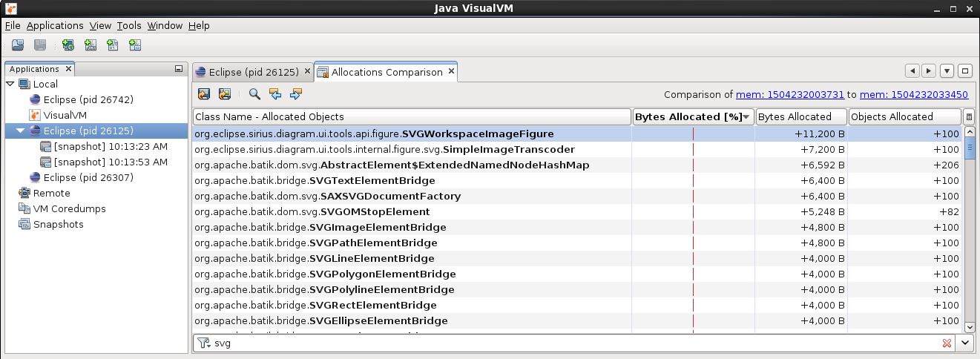Close the Allocations Comparison tab
The image size is (980, 359).
click(x=450, y=72)
